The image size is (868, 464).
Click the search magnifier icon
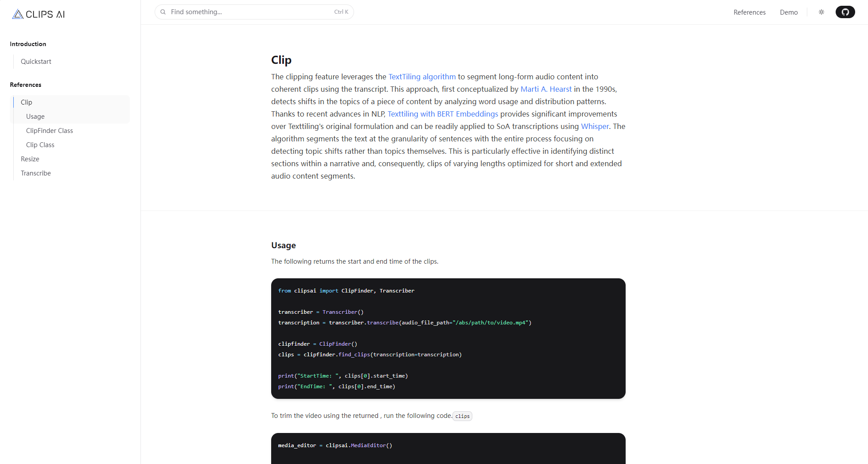[x=163, y=12]
